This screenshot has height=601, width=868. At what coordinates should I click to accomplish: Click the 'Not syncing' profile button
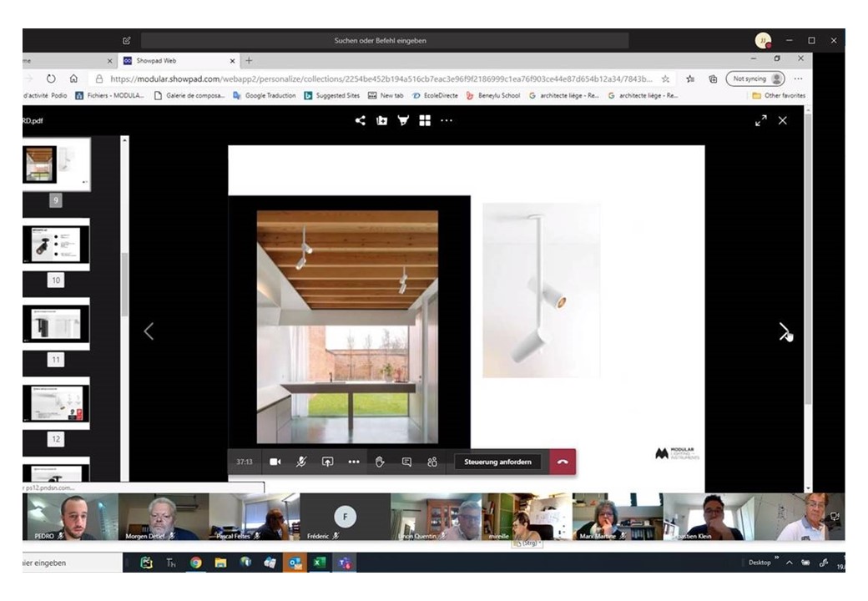[x=755, y=78]
